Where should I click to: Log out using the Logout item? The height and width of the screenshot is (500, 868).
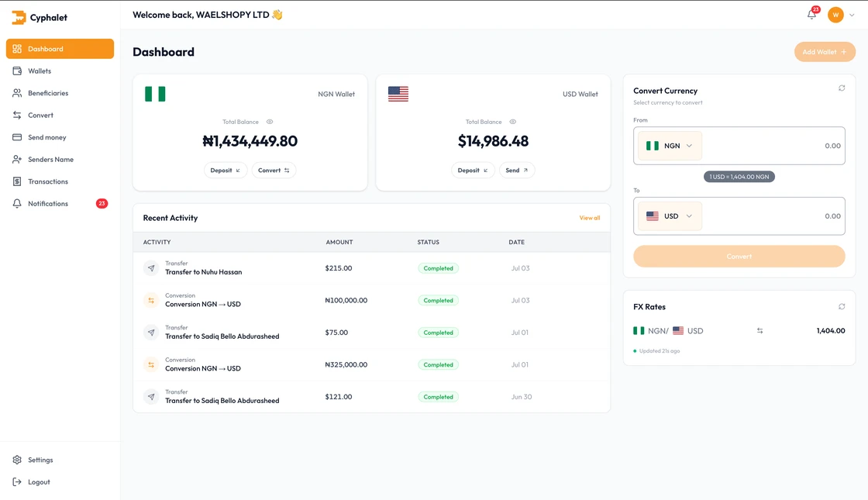point(60,482)
